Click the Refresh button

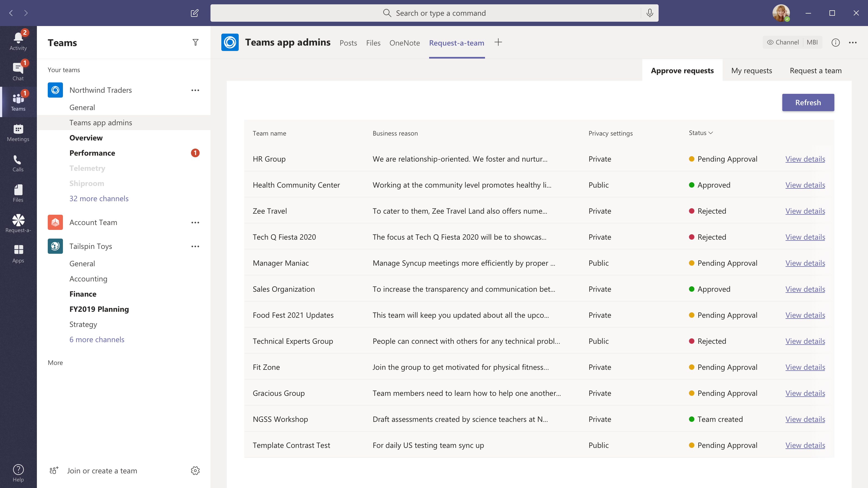(x=808, y=102)
